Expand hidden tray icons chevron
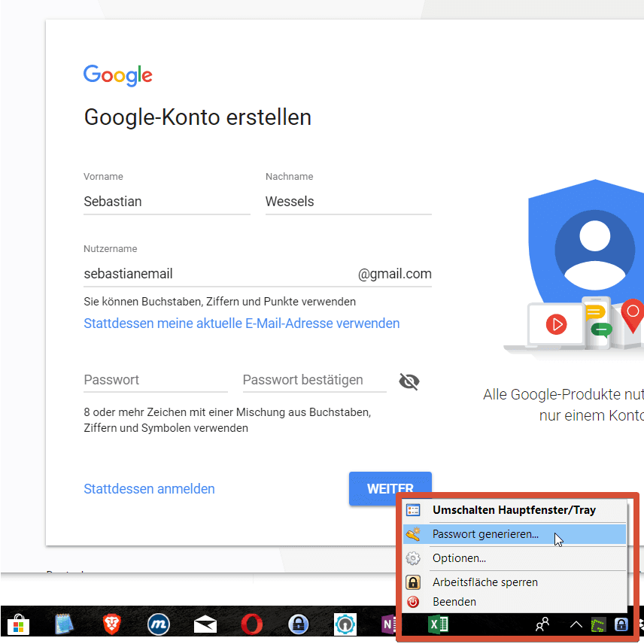The height and width of the screenshot is (644, 644). pos(576,624)
